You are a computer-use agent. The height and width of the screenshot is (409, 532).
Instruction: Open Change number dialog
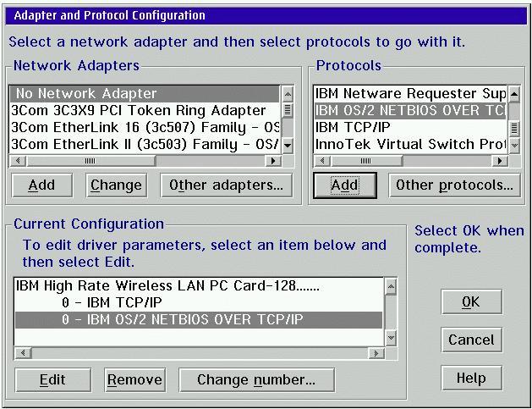pos(256,380)
